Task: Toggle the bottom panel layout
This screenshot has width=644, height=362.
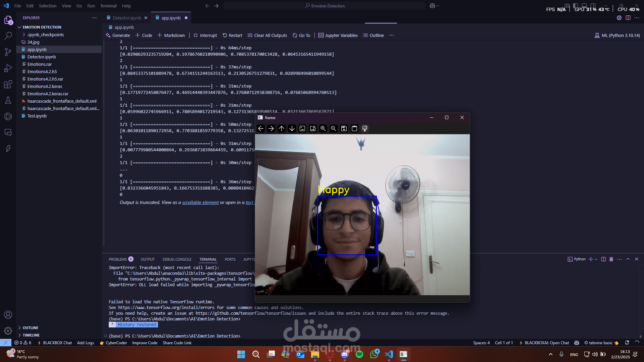Action: (584, 6)
